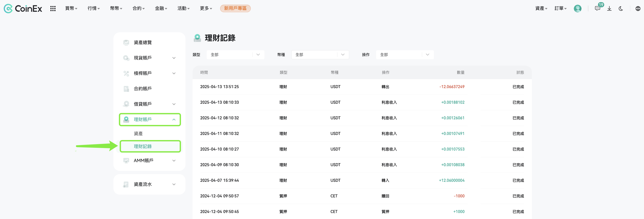Click the 現貨賬戶 sidebar icon
This screenshot has width=644, height=219.
pos(126,58)
